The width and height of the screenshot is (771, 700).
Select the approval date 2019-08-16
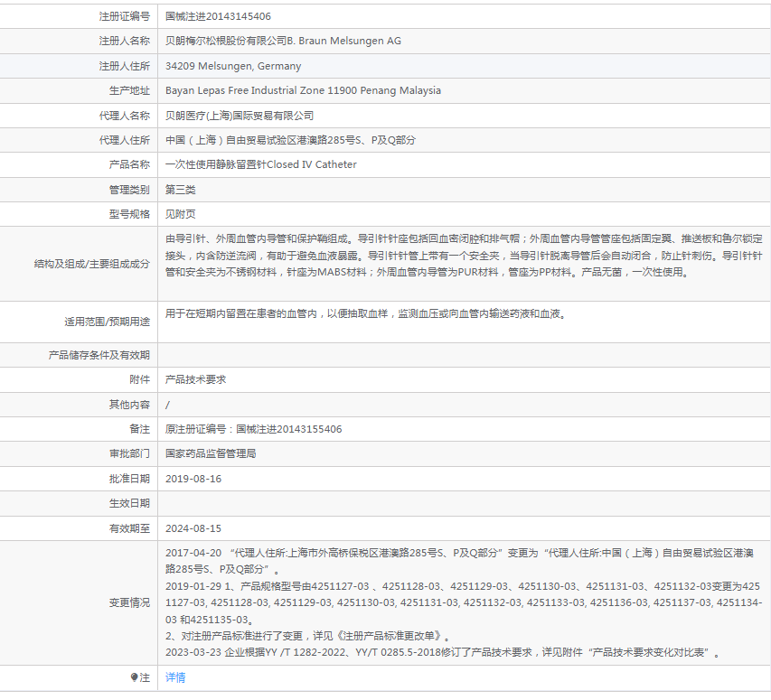(x=193, y=479)
